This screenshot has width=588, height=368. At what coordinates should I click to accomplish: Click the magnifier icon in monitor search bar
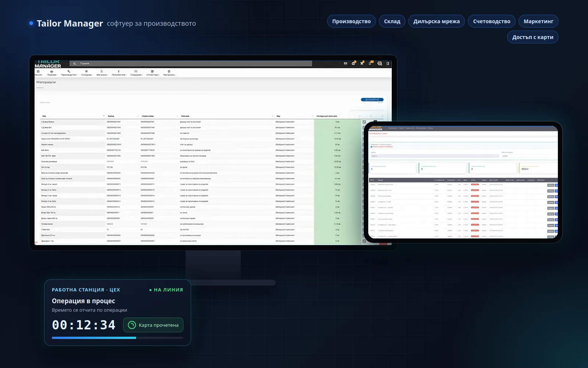click(x=75, y=63)
